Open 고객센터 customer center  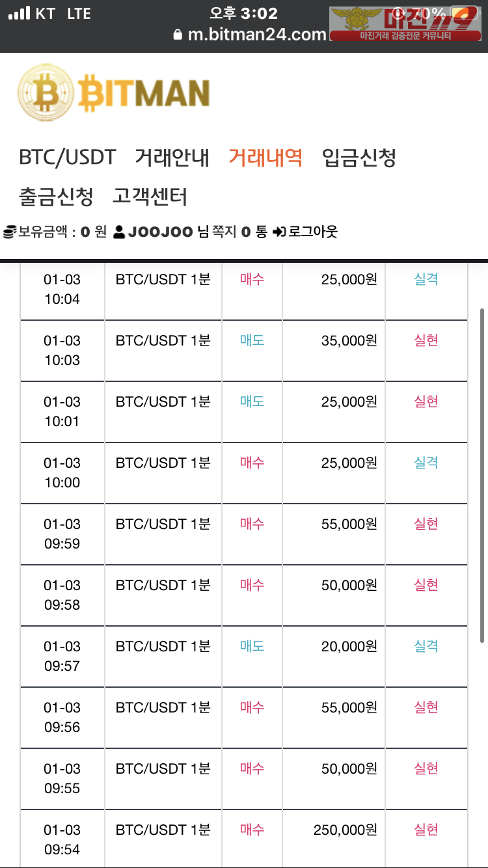[150, 196]
